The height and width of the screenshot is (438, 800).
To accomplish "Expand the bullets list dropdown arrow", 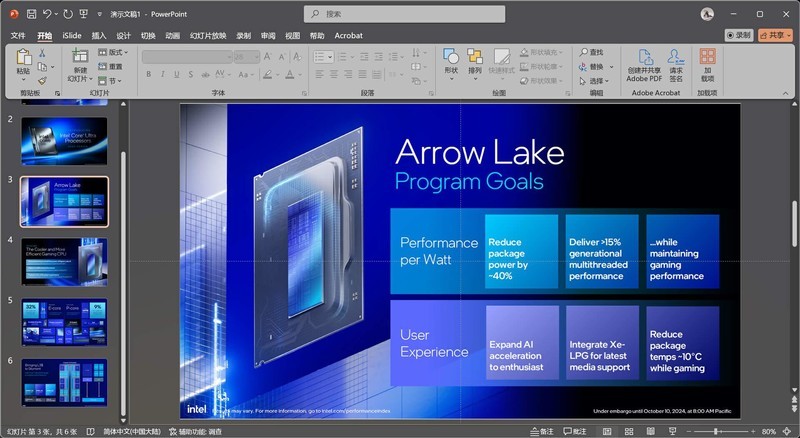I will (331, 57).
